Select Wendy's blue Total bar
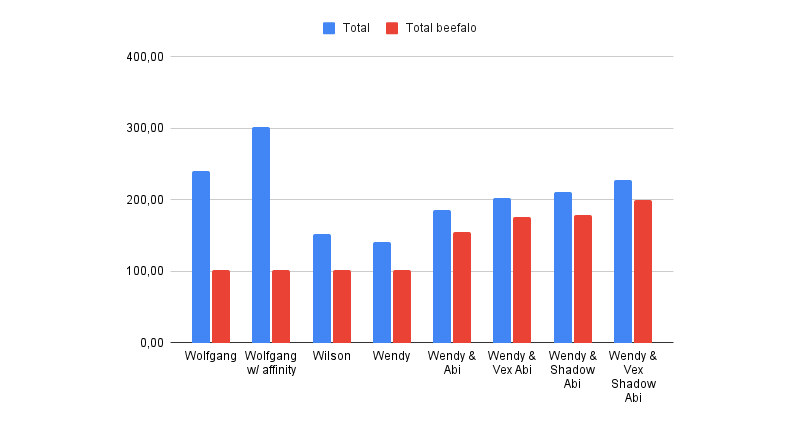Viewport: 800px width, 426px height. 382,292
